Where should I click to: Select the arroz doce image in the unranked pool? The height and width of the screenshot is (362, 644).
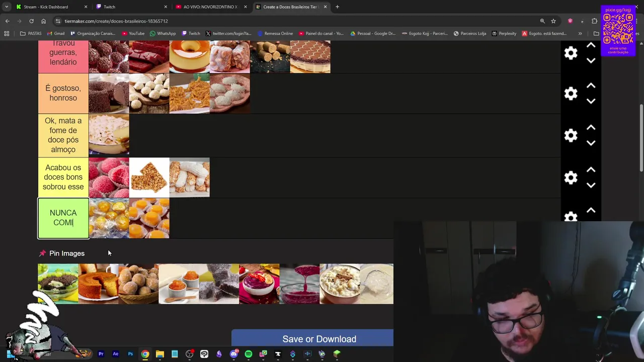tap(340, 284)
